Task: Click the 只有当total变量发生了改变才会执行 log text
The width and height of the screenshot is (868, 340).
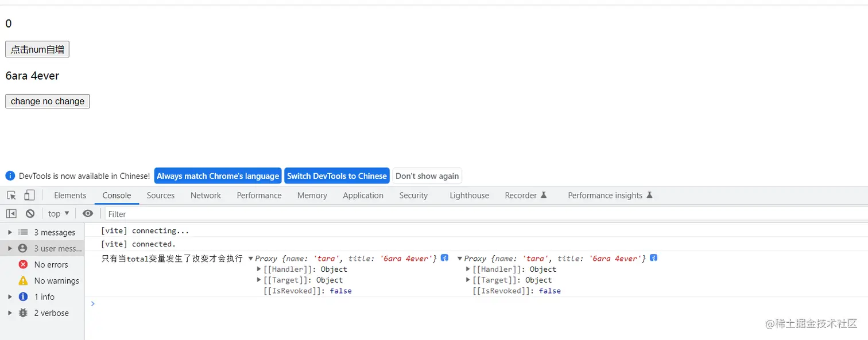Action: point(172,259)
